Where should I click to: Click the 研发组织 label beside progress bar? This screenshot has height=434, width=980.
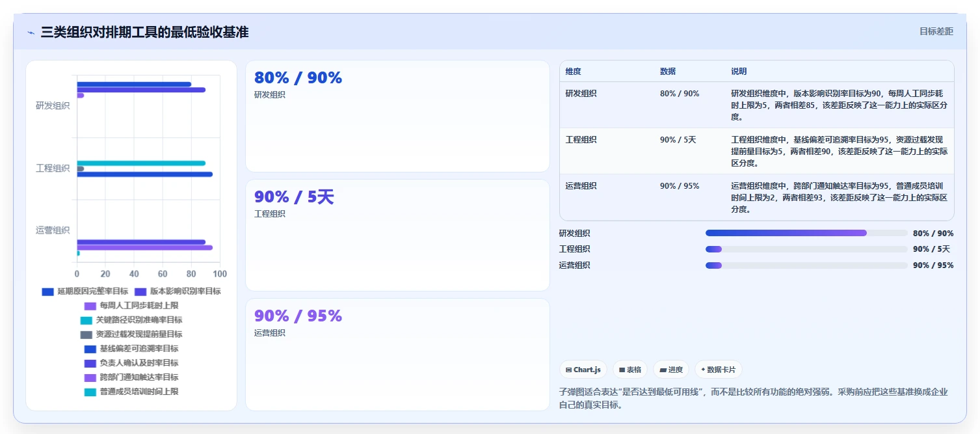[575, 233]
